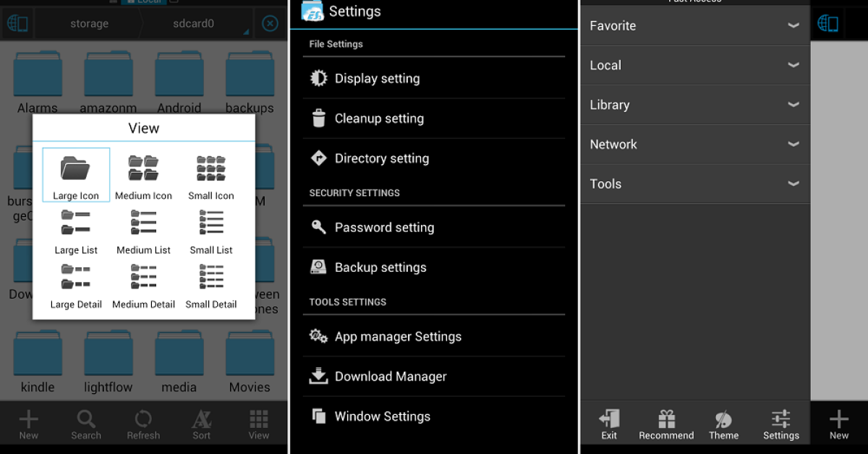This screenshot has height=454, width=868.
Task: Select the Large Icon view option
Action: [76, 175]
